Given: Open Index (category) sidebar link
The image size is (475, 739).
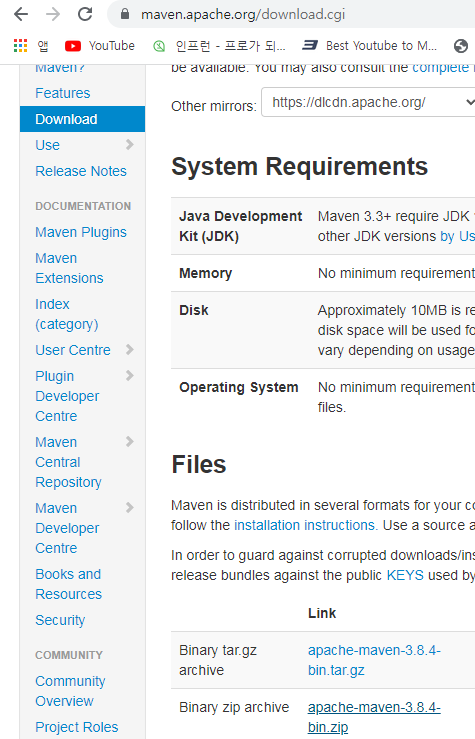Looking at the screenshot, I should (67, 314).
